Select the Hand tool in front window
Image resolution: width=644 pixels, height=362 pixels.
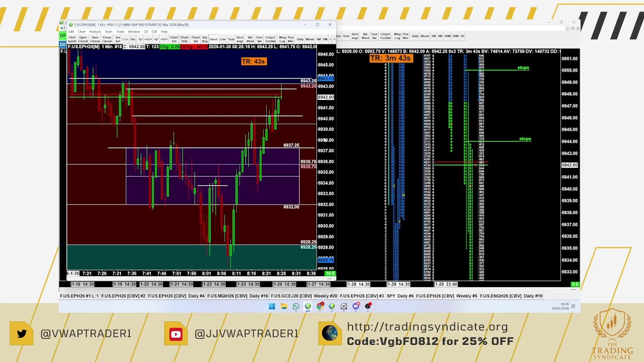213,39
